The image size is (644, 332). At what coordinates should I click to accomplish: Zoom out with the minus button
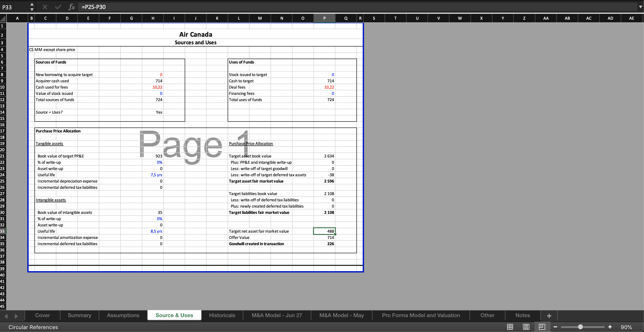coord(555,327)
